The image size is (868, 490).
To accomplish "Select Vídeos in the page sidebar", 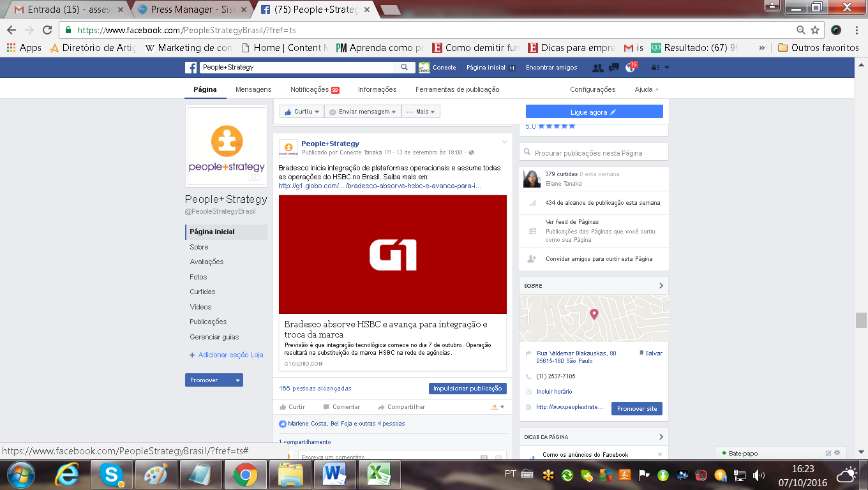I will 200,307.
